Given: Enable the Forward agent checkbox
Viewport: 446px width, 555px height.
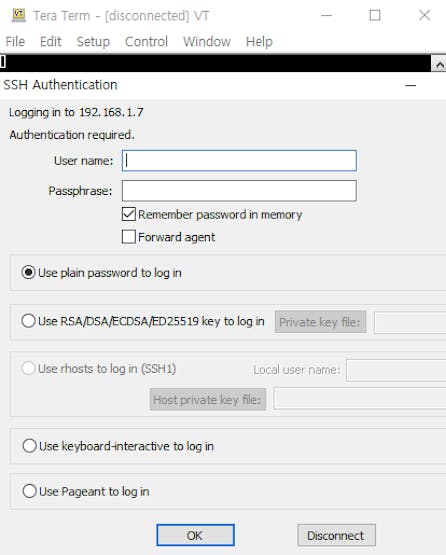Looking at the screenshot, I should pyautogui.click(x=128, y=237).
